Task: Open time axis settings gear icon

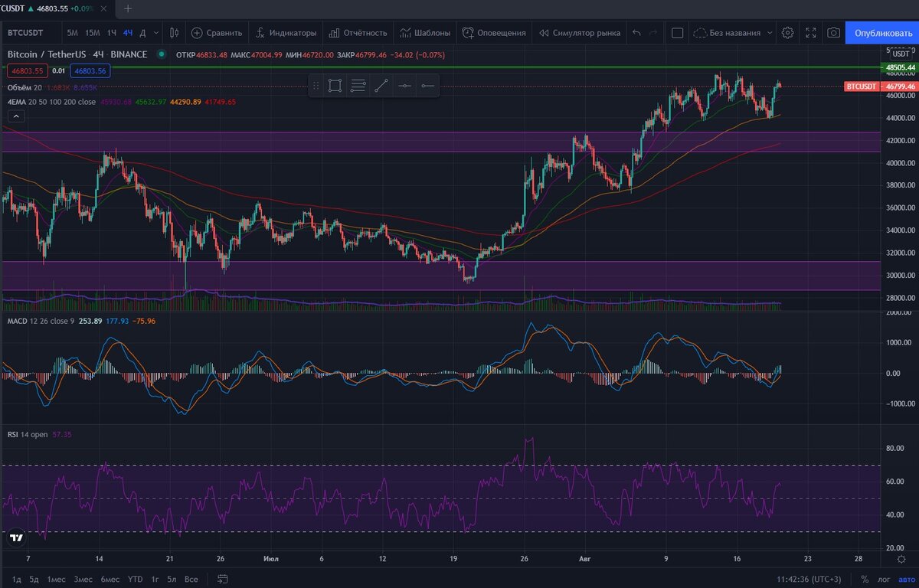Action: point(900,559)
